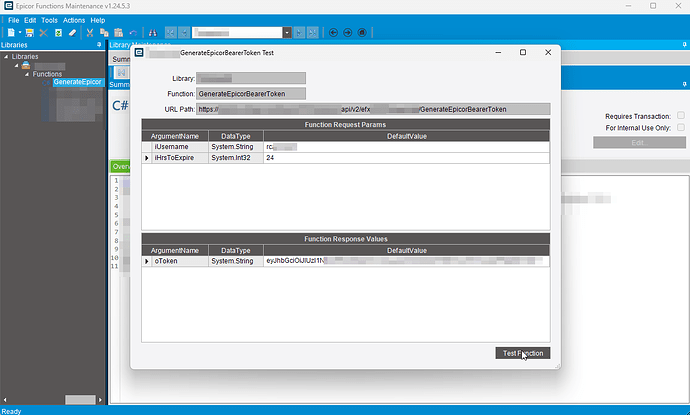Toggle the For Internal Use Only checkbox
The width and height of the screenshot is (690, 415).
click(x=681, y=128)
